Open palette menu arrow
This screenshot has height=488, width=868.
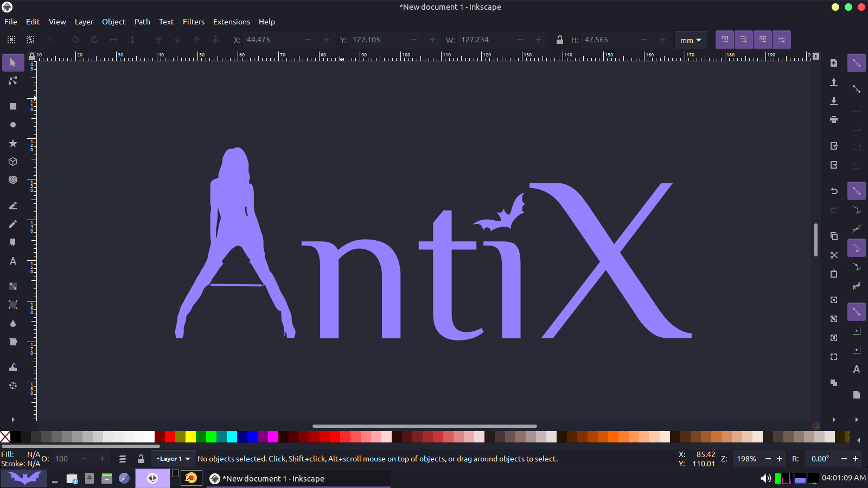tap(858, 440)
